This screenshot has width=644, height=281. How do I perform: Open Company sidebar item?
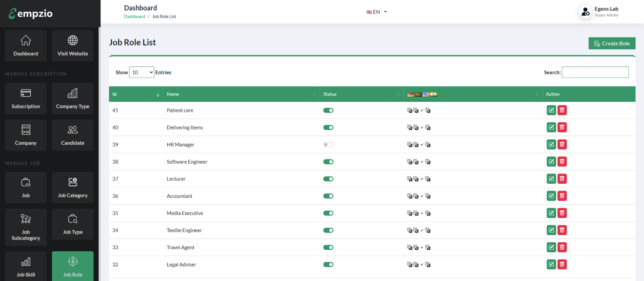[x=26, y=135]
